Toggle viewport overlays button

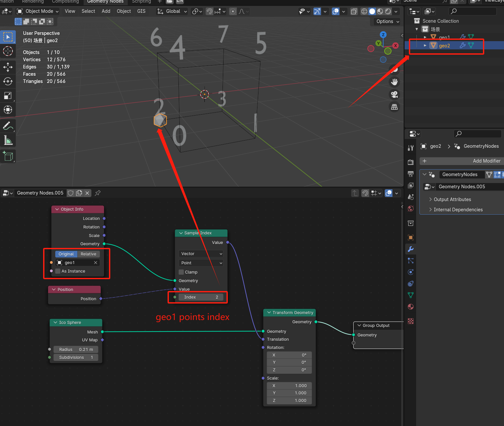pos(335,11)
